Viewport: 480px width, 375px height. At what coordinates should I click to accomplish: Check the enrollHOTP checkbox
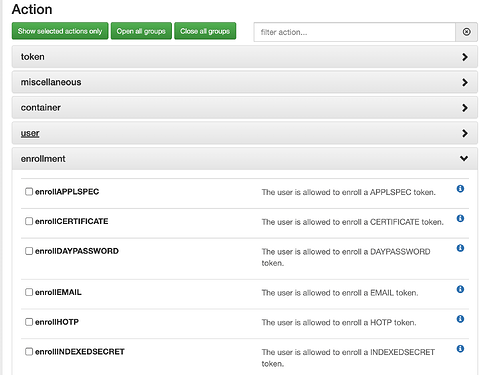(29, 322)
